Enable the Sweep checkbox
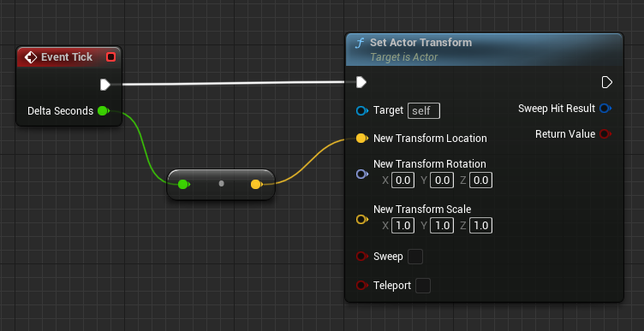The height and width of the screenshot is (331, 644). point(415,257)
